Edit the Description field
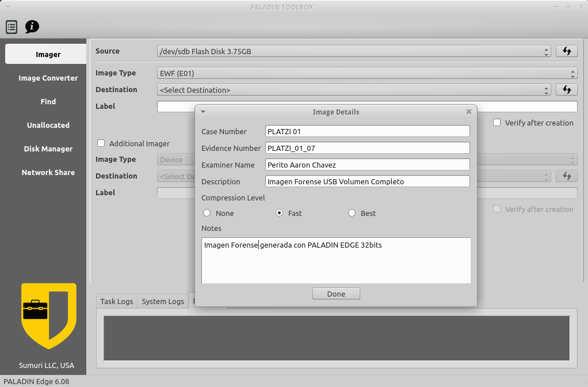This screenshot has height=387, width=588. coord(367,181)
